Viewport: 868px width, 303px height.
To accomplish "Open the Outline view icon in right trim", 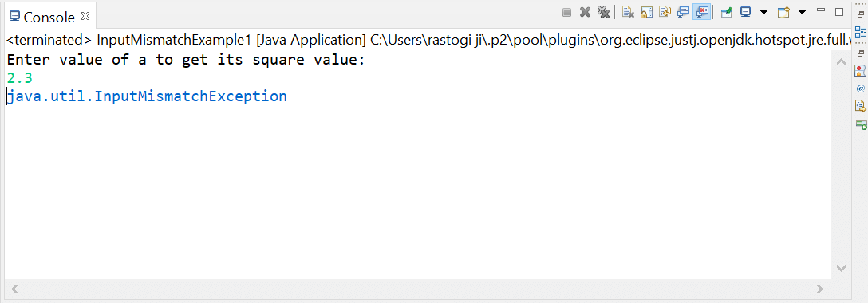I will 860,32.
